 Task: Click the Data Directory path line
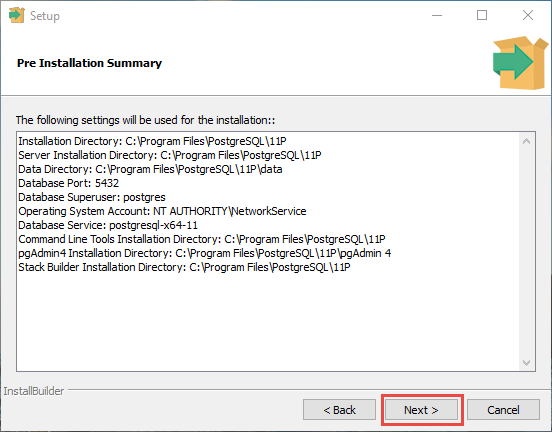pyautogui.click(x=150, y=169)
